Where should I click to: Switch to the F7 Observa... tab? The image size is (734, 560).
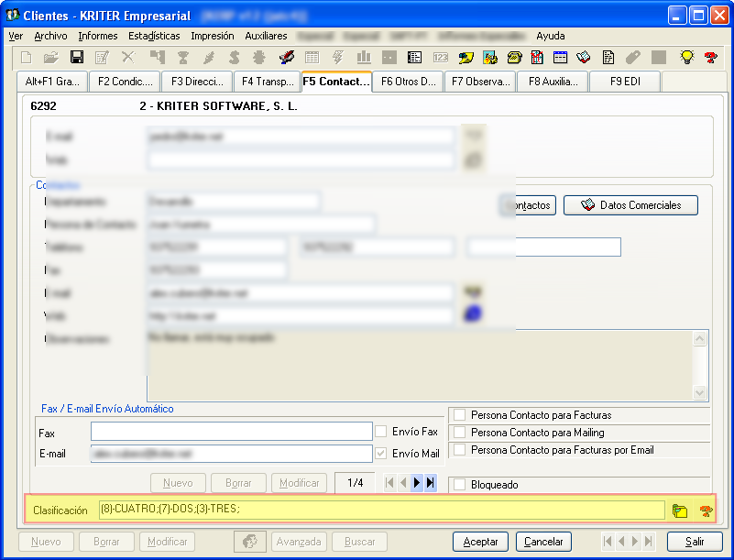[x=480, y=82]
